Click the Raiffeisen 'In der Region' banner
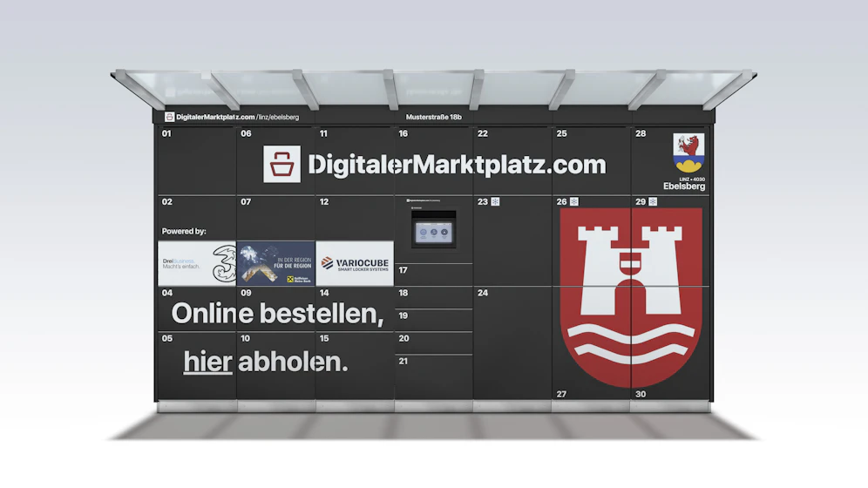The image size is (868, 488). (x=275, y=263)
